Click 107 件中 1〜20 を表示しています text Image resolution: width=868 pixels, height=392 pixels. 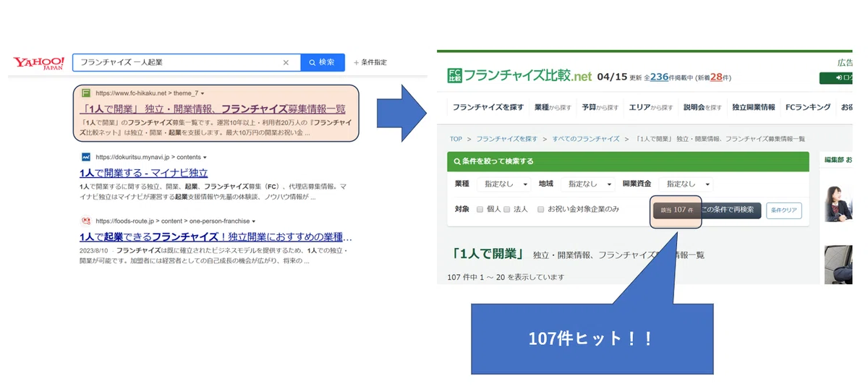506,277
